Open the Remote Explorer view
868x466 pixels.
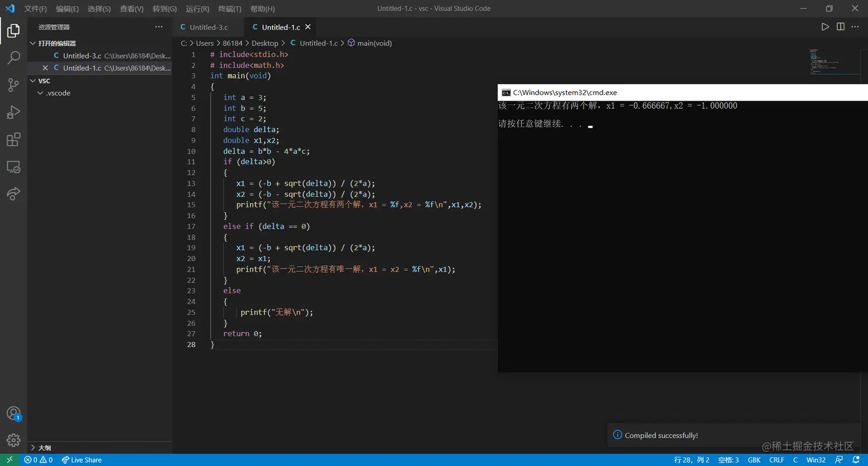13,167
